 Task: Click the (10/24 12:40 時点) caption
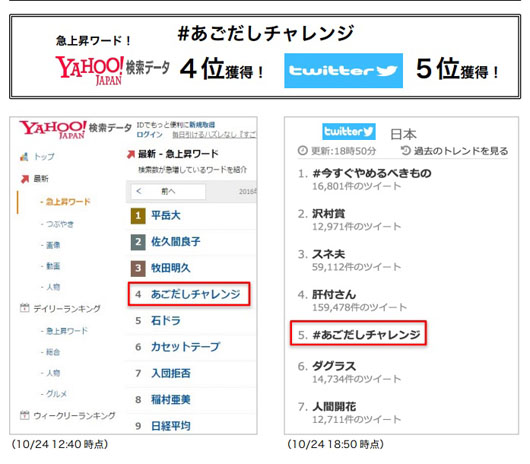click(60, 444)
